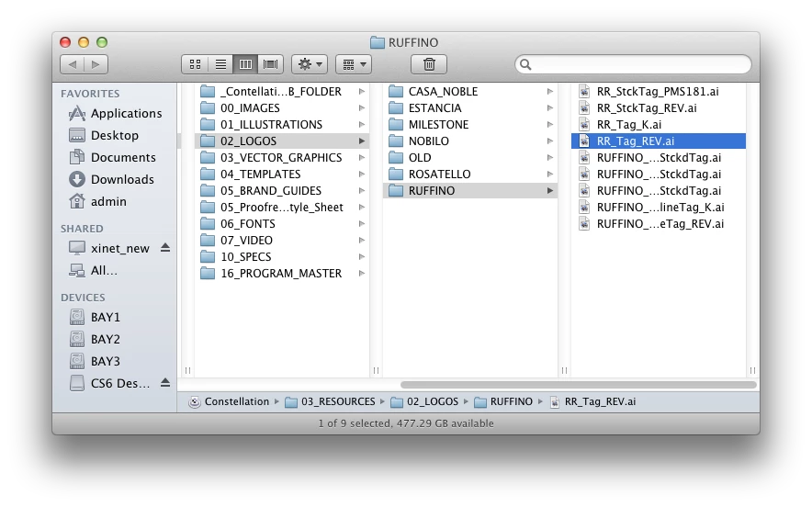This screenshot has width=812, height=507.
Task: Open the 10_SPECS folder
Action: tap(282, 257)
